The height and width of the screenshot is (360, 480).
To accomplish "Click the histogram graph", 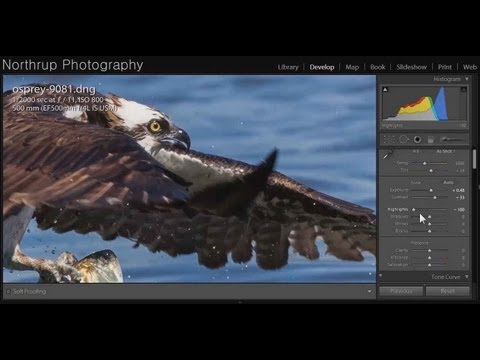I will (424, 103).
